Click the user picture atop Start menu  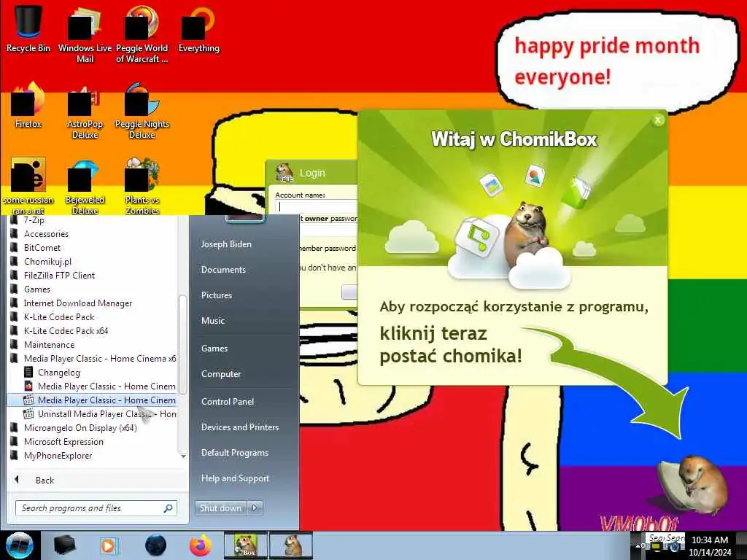pos(244,219)
